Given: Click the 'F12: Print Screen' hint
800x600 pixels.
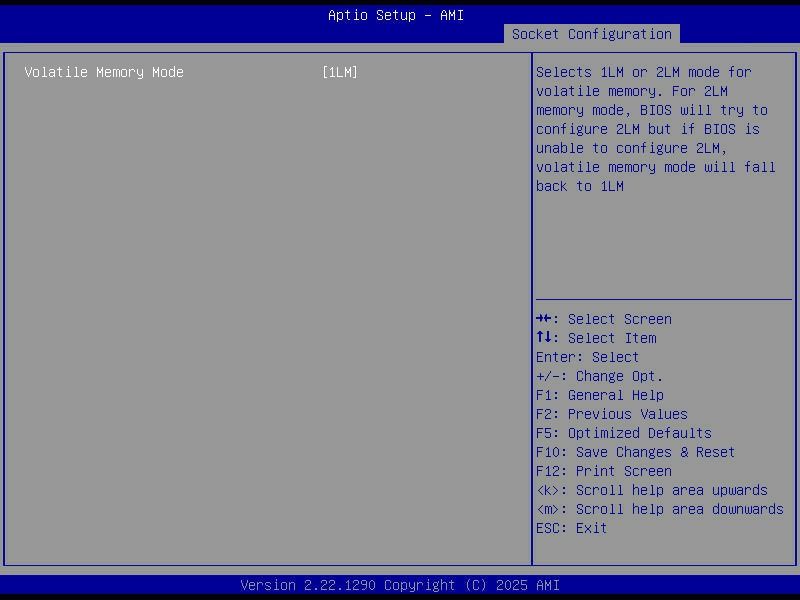Looking at the screenshot, I should pyautogui.click(x=604, y=471).
